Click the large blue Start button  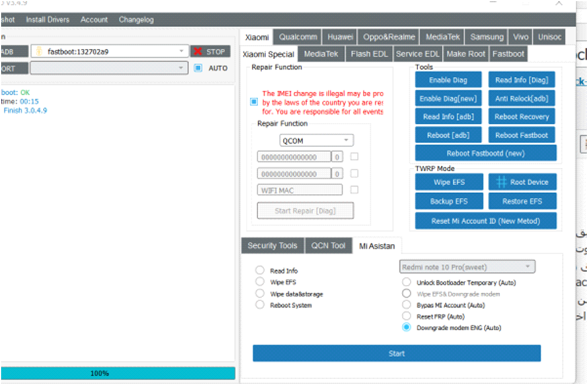point(396,353)
